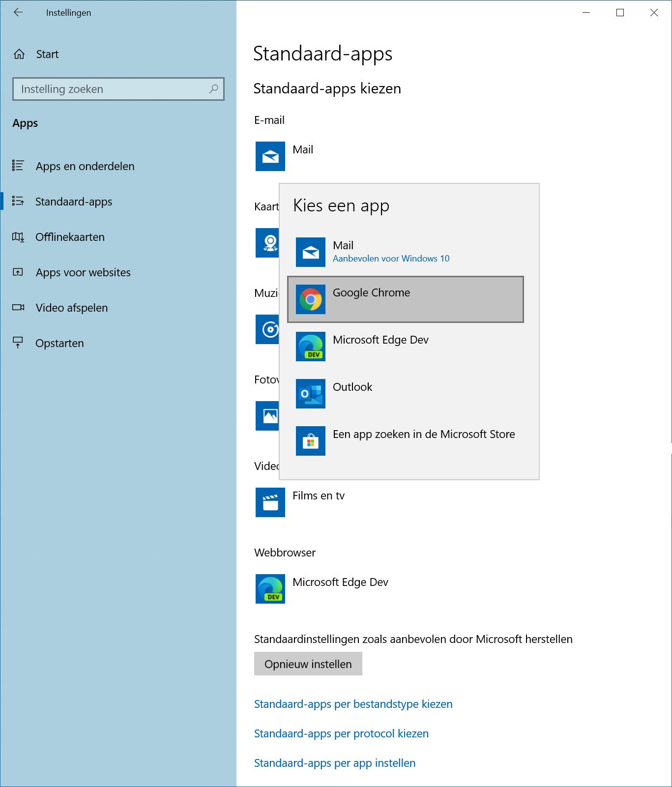Image resolution: width=672 pixels, height=787 pixels.
Task: Click the Apps en onderdelen list icon
Action: coord(18,166)
